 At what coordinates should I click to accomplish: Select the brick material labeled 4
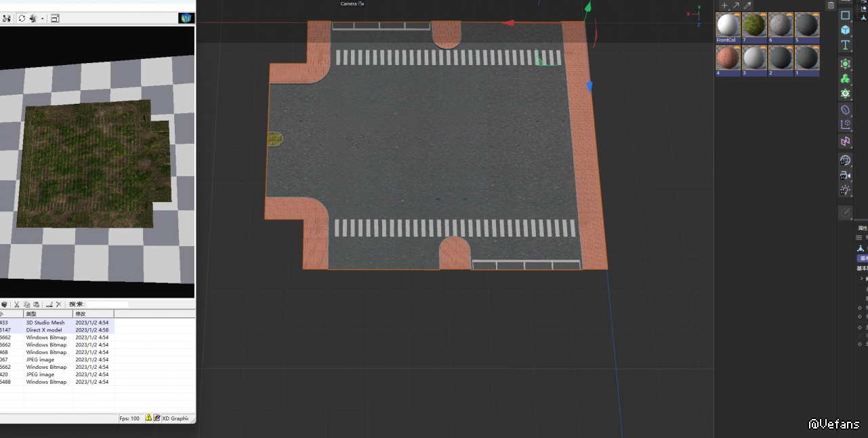[x=728, y=58]
